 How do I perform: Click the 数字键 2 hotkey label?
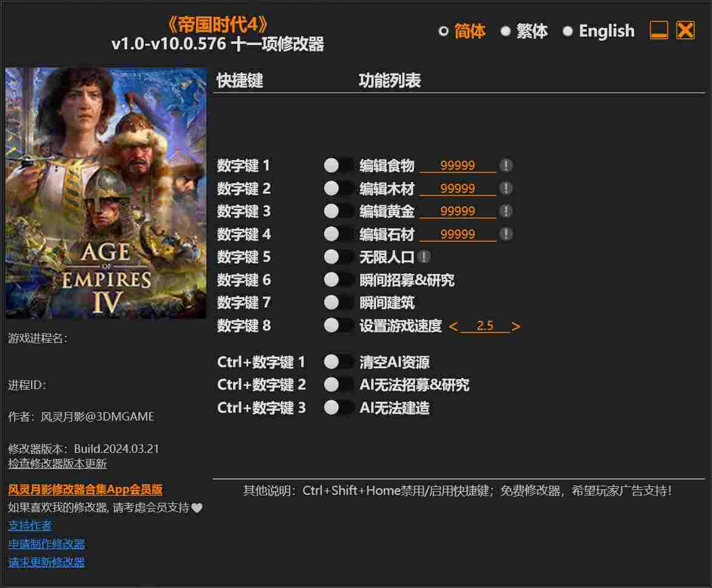pyautogui.click(x=243, y=188)
